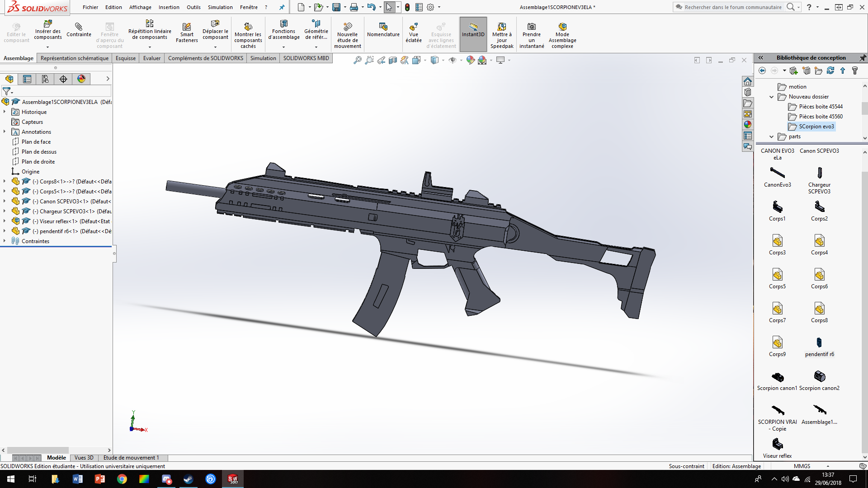Expand Corps8<1> component node
The image size is (868, 488).
[5, 181]
